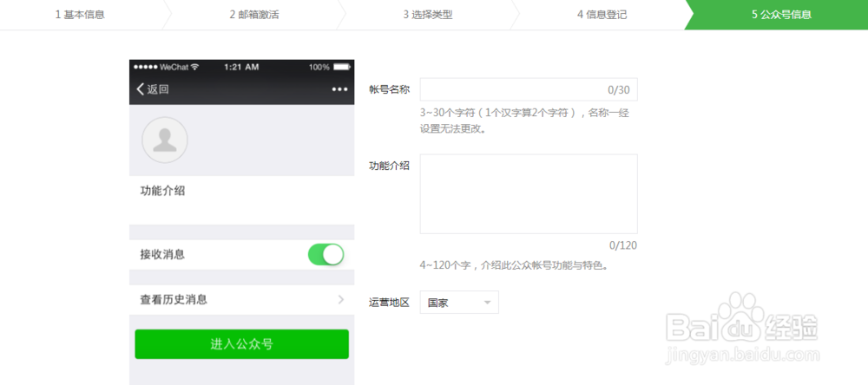Click the battery icon in phone status bar
868x385 pixels.
point(341,67)
